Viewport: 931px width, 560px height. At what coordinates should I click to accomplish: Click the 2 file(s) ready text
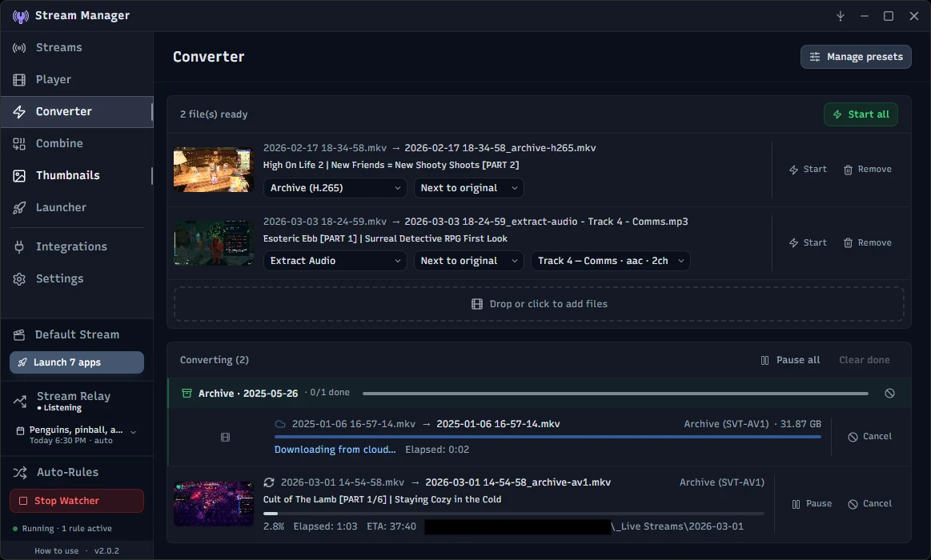[214, 114]
